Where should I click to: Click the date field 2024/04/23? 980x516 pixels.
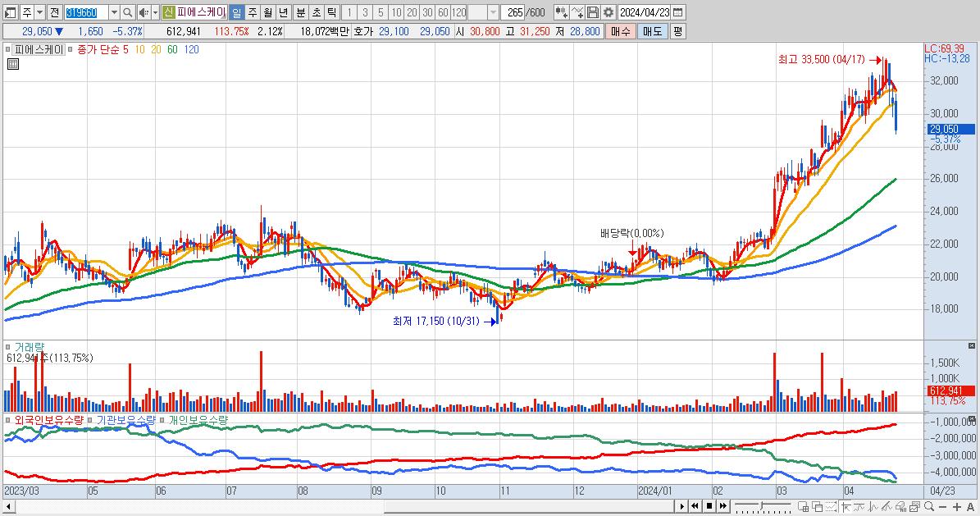645,11
